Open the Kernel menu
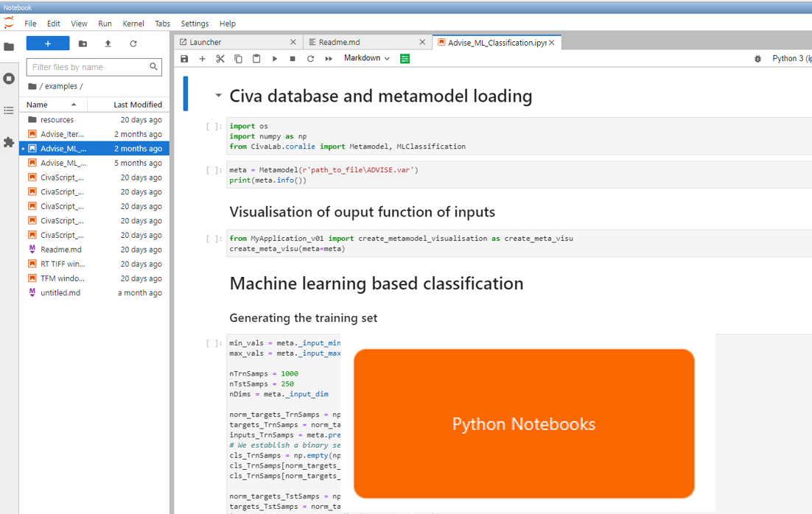 (133, 24)
